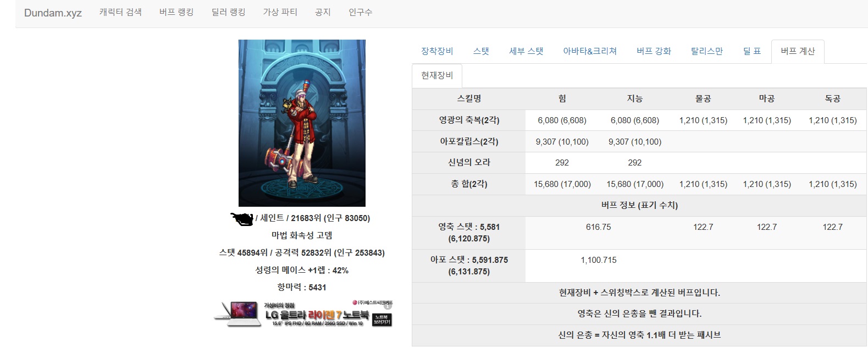Select the 현재장비 sub-tab
The width and height of the screenshot is (868, 347).
pos(437,75)
